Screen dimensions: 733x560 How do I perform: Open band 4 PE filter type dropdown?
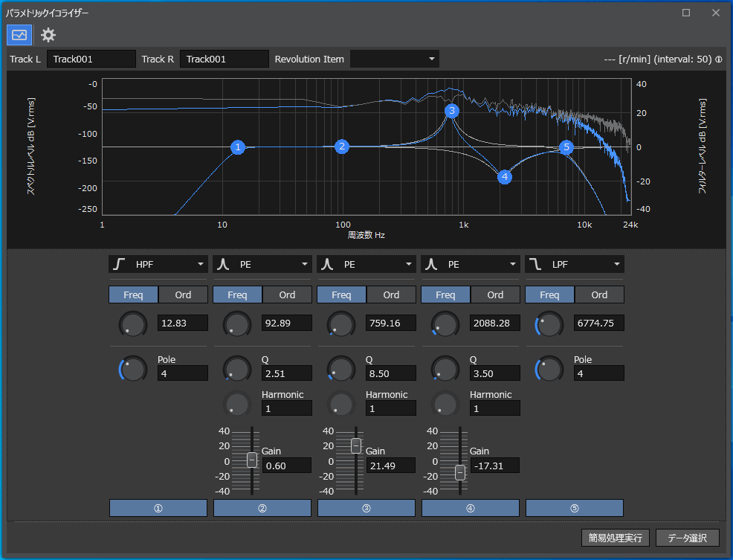(471, 264)
